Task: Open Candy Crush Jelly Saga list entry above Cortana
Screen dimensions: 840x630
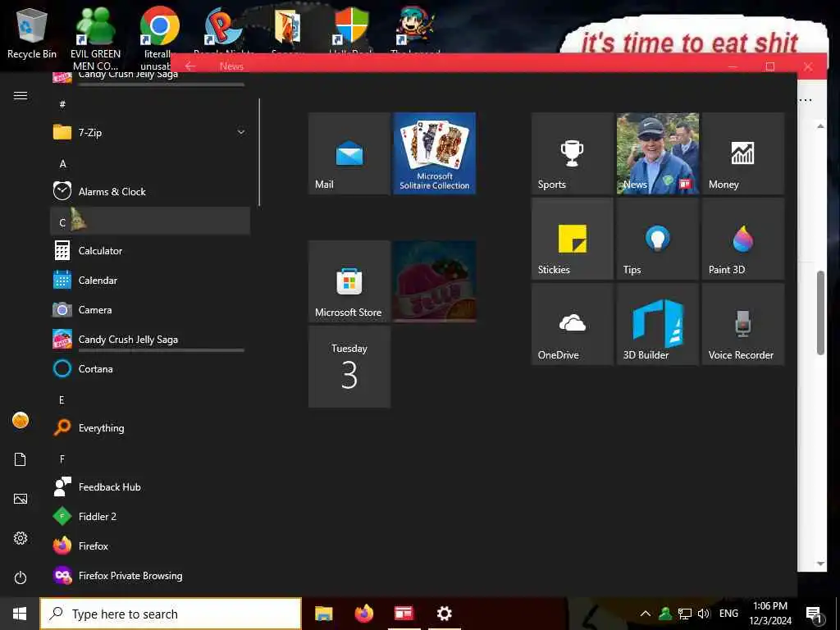Action: tap(150, 339)
